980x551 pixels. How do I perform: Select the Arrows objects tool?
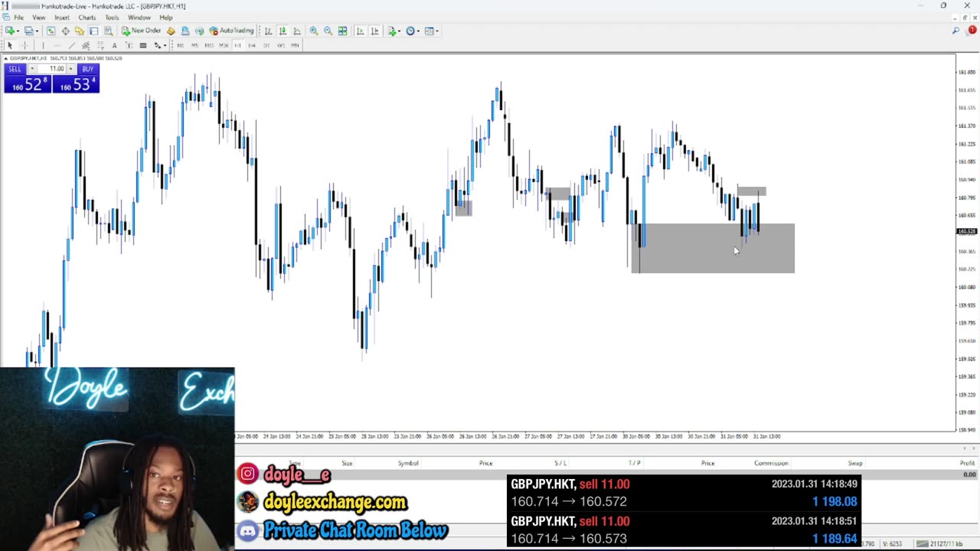coord(157,45)
